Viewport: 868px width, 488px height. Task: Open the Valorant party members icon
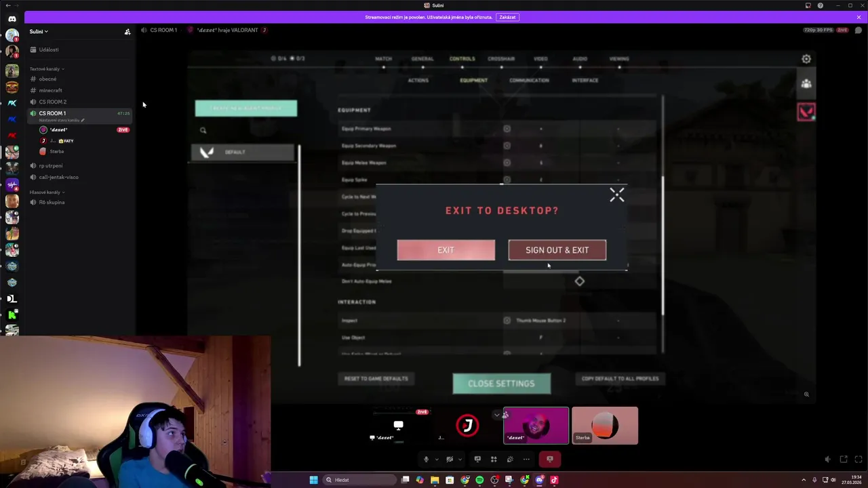[806, 83]
